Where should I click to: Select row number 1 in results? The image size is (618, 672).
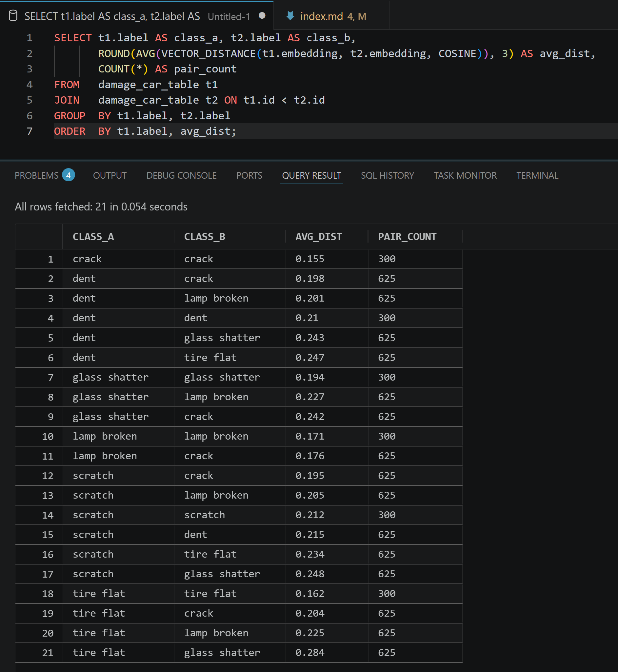[x=50, y=259]
